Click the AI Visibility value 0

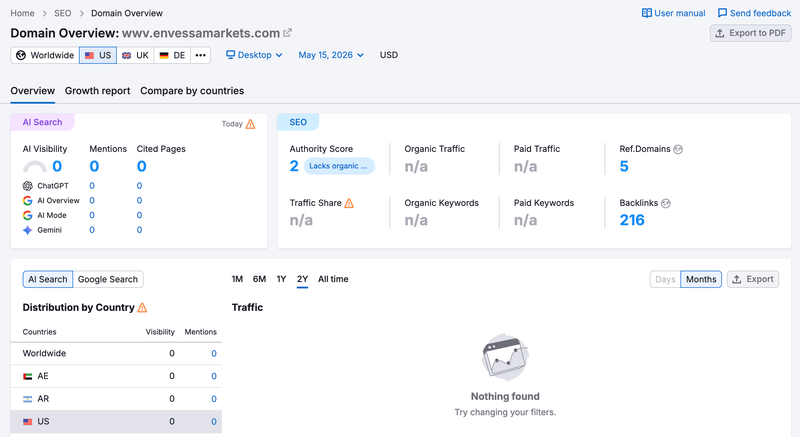coord(57,166)
